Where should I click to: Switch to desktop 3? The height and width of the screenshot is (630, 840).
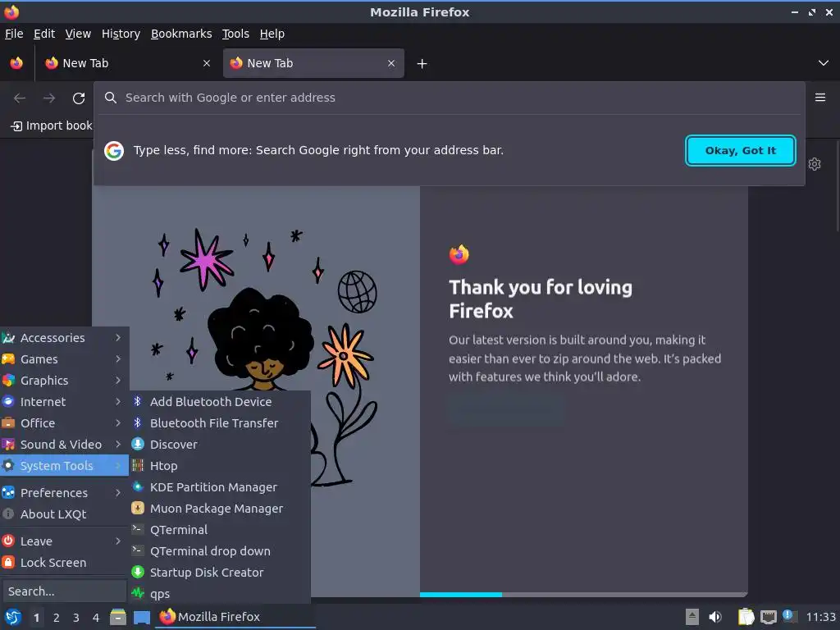tap(76, 618)
